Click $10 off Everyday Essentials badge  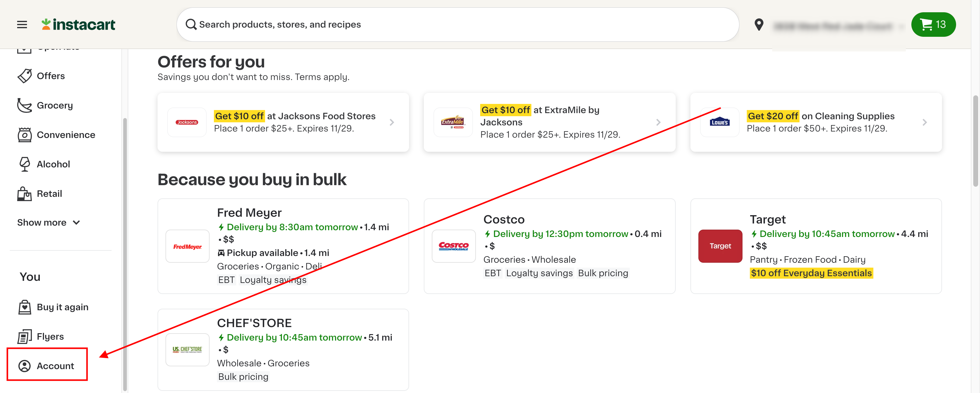pyautogui.click(x=811, y=273)
